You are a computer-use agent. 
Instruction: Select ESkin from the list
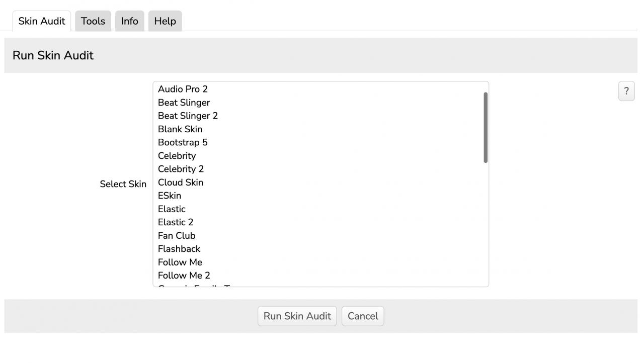(x=170, y=196)
